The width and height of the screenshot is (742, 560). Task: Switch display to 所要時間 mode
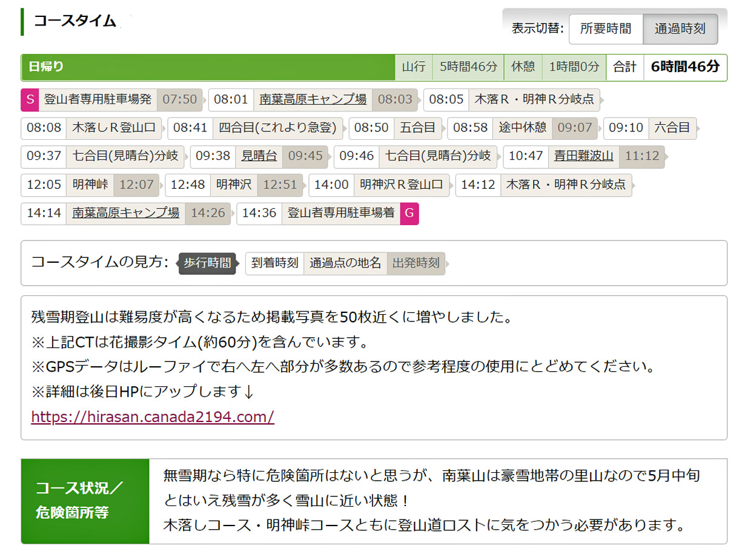click(605, 28)
